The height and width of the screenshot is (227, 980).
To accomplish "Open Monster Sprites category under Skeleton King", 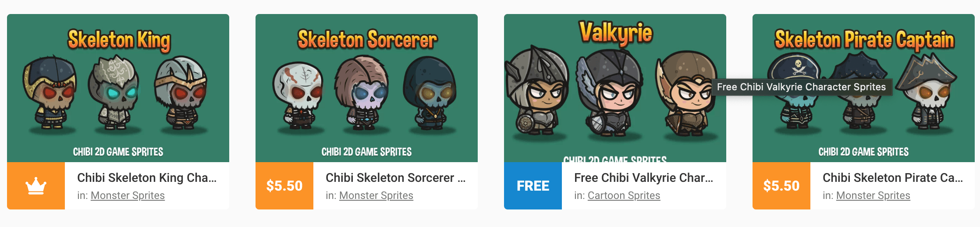I will click(128, 195).
